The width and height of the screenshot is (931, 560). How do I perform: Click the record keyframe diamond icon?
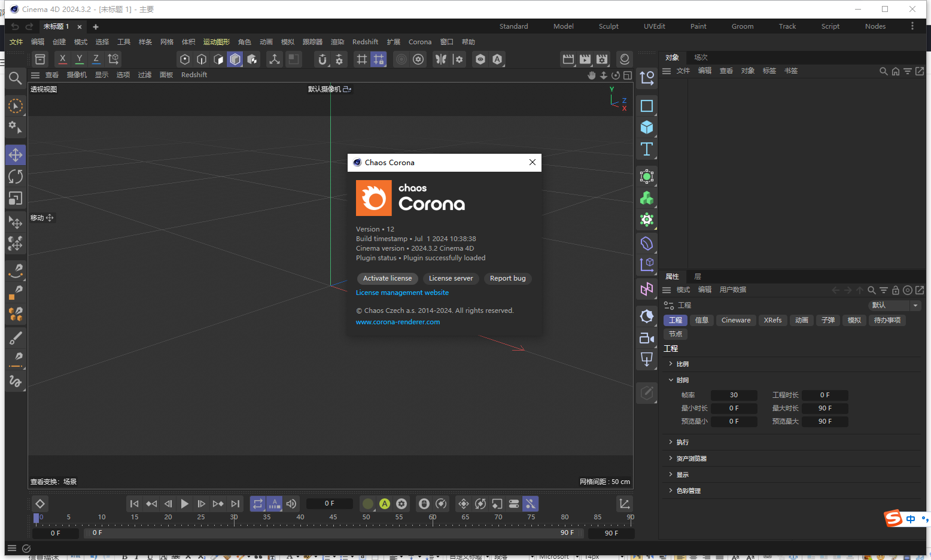[x=39, y=504]
